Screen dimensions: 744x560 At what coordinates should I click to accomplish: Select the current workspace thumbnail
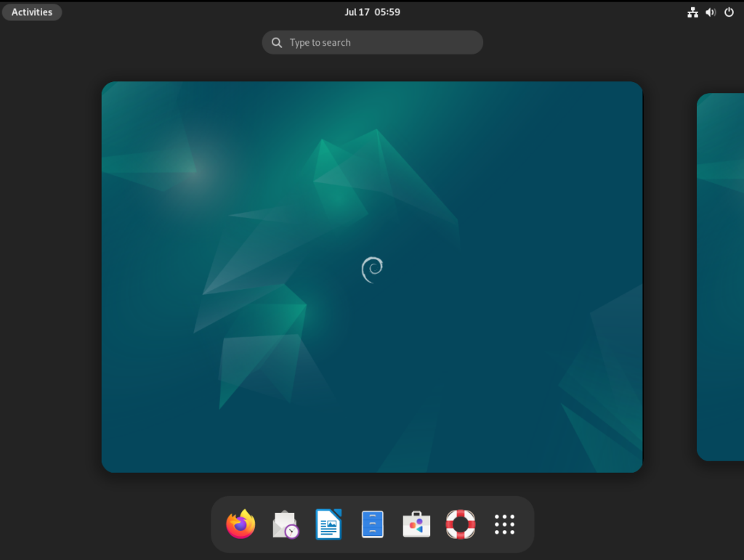tap(372, 276)
